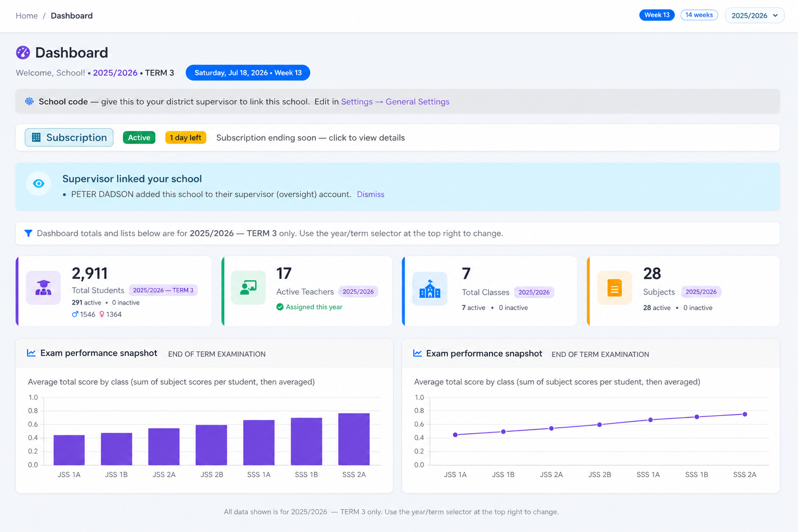The height and width of the screenshot is (532, 798).
Task: Open the Settings → General Settings link
Action: coord(395,102)
